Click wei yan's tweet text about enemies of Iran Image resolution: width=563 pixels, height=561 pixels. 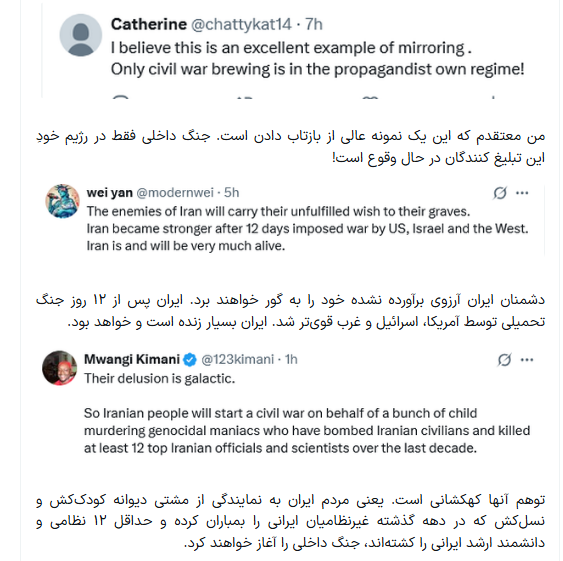click(x=307, y=228)
